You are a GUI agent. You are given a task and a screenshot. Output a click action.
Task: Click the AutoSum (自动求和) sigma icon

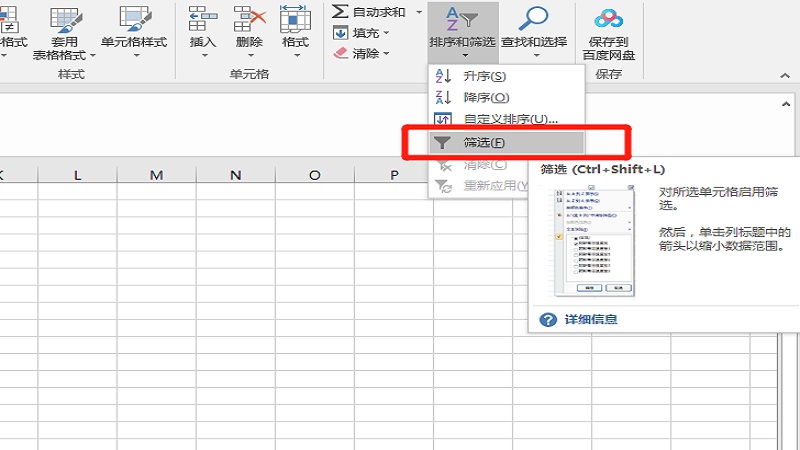pyautogui.click(x=341, y=12)
